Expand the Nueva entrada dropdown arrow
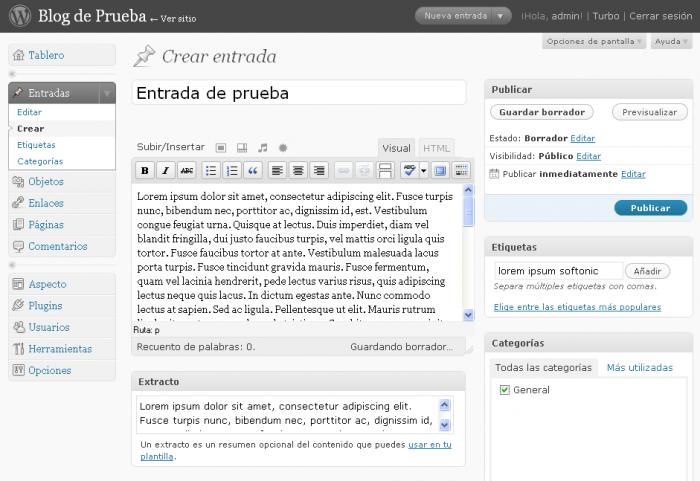 pos(502,16)
